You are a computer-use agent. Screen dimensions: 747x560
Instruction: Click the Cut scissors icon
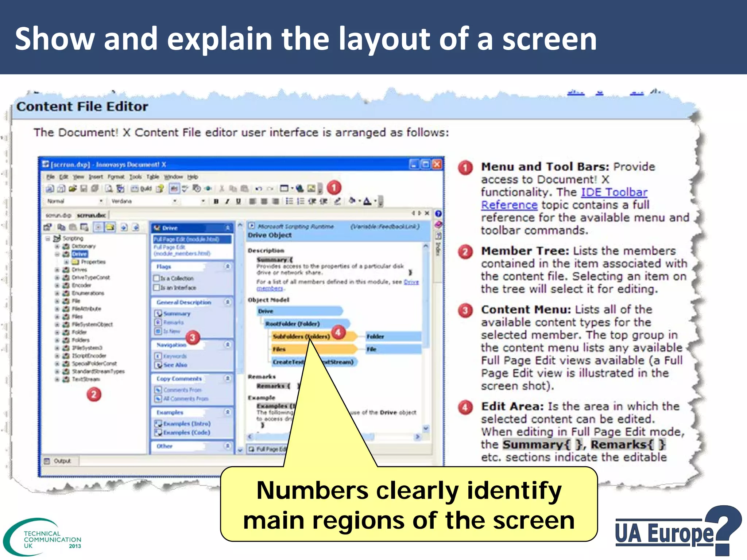[222, 188]
